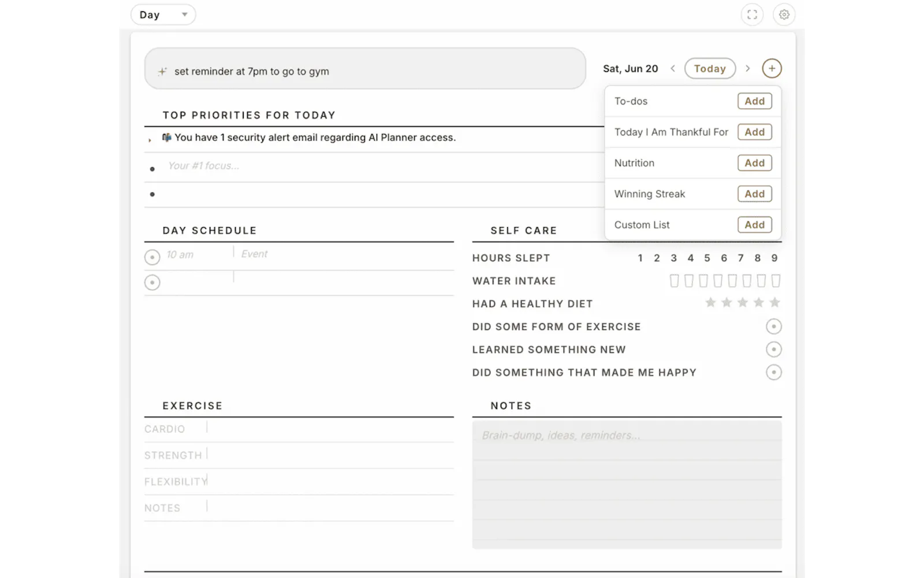Open the Day view dropdown
This screenshot has height=578, width=924.
[163, 14]
